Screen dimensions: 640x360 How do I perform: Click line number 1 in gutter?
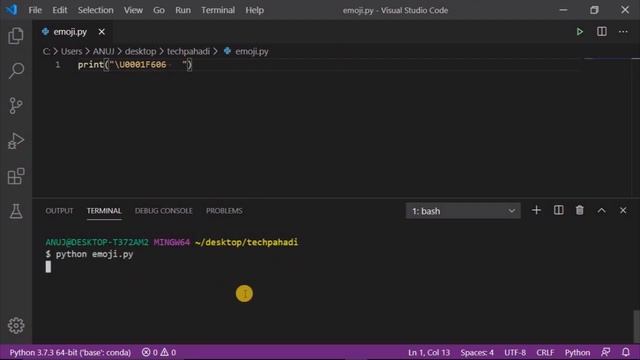[x=58, y=64]
